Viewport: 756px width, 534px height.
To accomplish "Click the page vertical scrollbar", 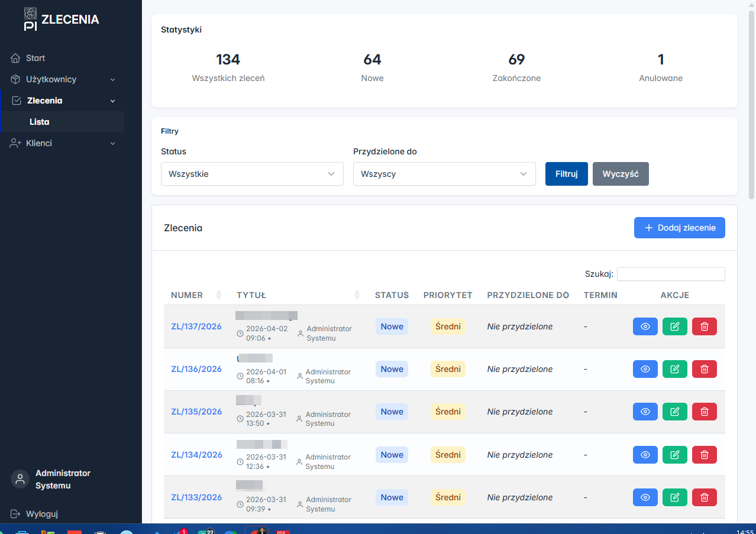I will [x=752, y=106].
